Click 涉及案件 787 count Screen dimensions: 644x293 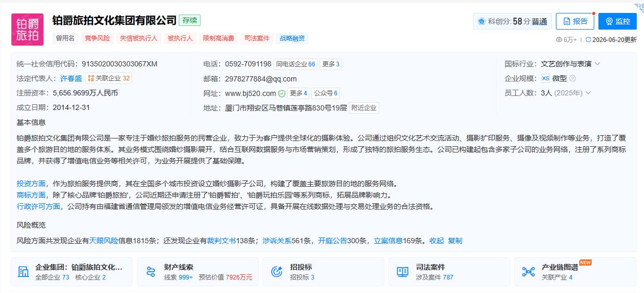pos(434,277)
